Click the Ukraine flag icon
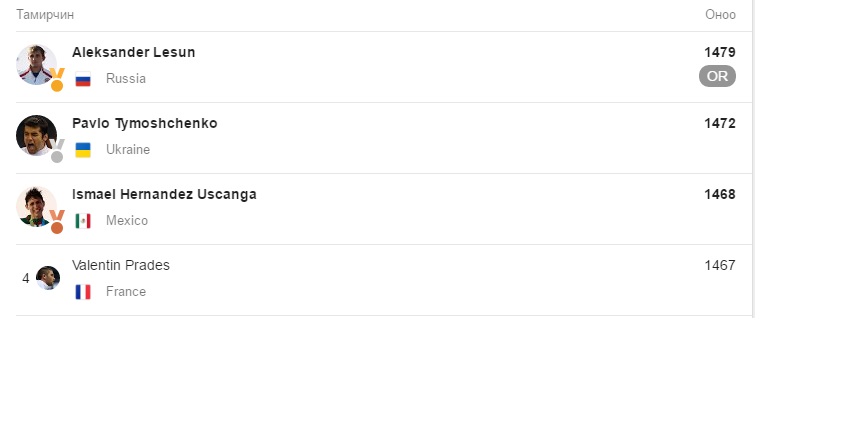Viewport: 864px width, 430px height. point(83,150)
